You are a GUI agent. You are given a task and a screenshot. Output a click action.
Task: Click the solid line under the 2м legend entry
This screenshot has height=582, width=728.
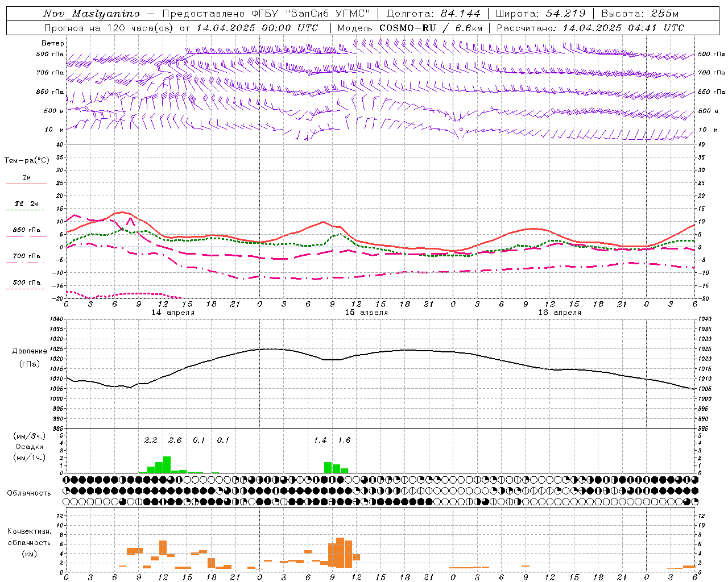(26, 184)
